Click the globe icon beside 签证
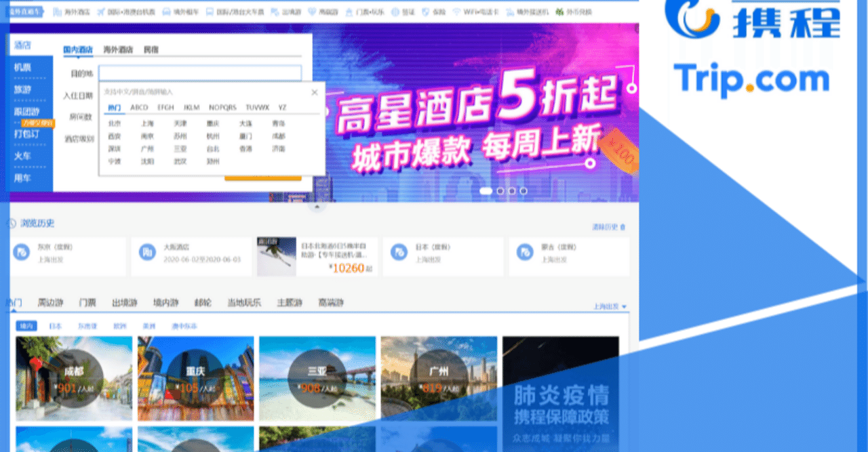 (x=394, y=12)
